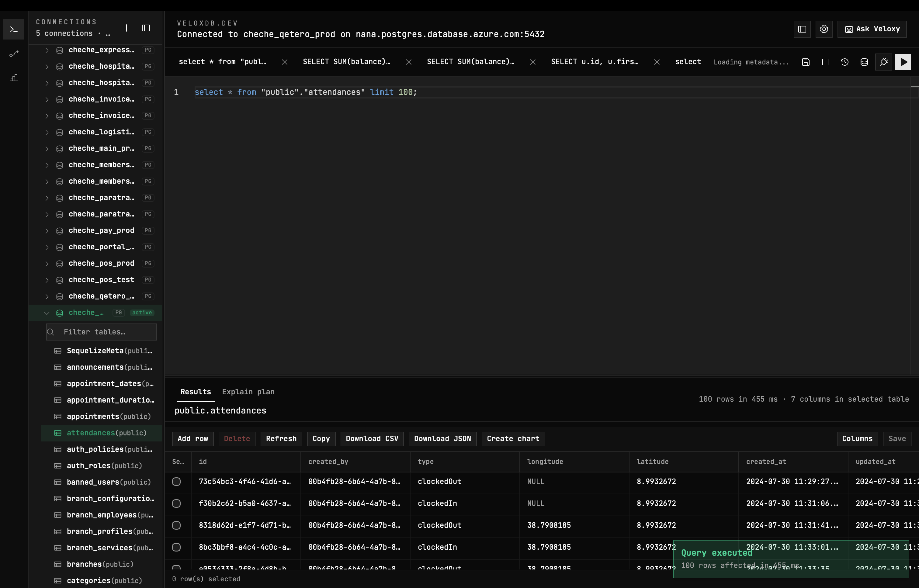This screenshot has height=588, width=919.
Task: Click Create chart button
Action: point(513,439)
